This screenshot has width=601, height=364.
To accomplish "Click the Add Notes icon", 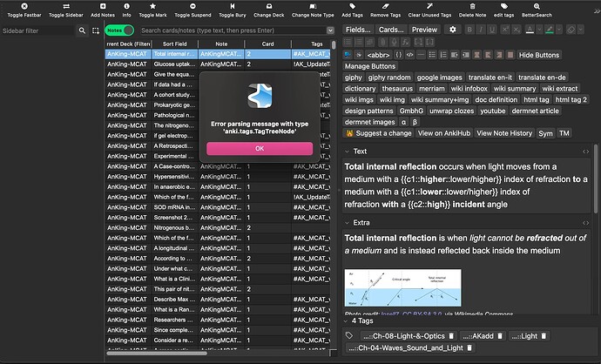I will click(x=102, y=5).
